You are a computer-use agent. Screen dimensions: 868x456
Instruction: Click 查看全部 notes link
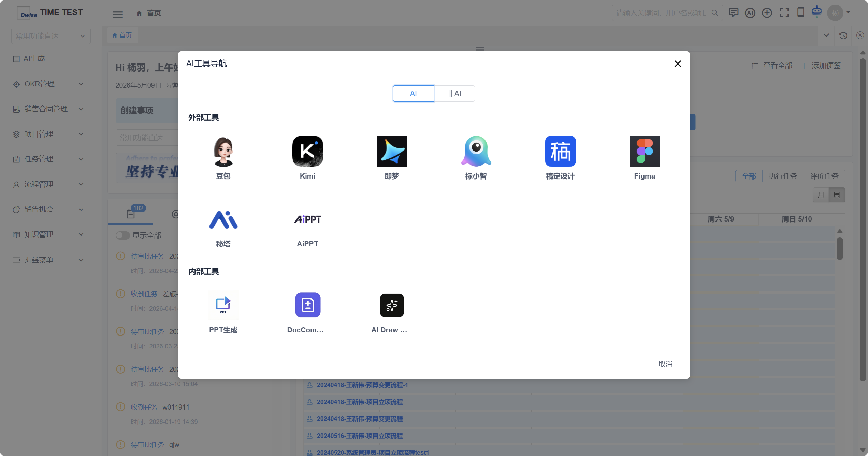pyautogui.click(x=772, y=66)
